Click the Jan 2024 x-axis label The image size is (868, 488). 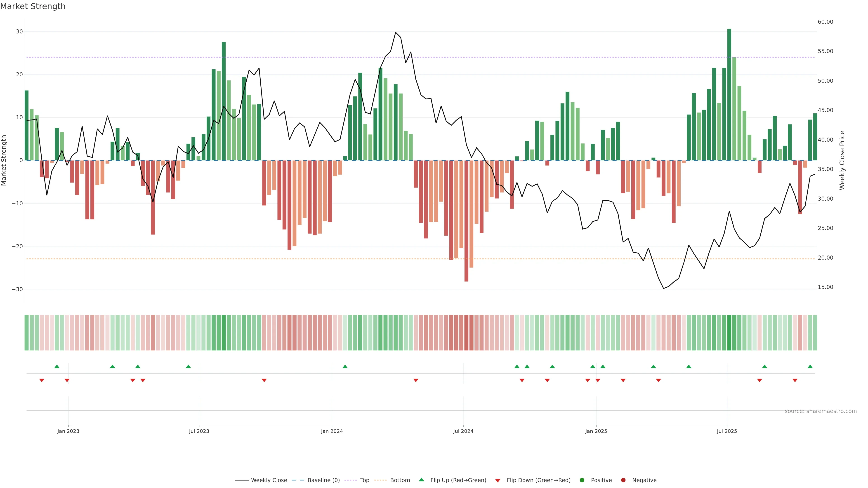click(x=332, y=431)
